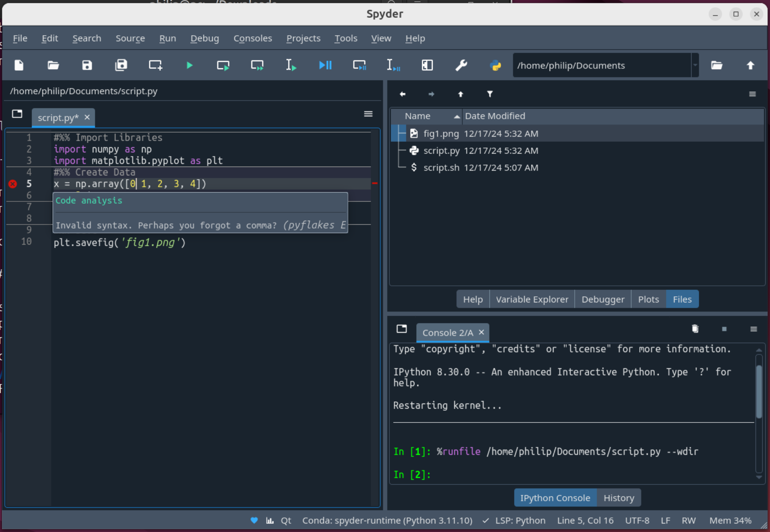This screenshot has height=532, width=770.
Task: Interrupt the kernel with the stop square
Action: pyautogui.click(x=724, y=329)
